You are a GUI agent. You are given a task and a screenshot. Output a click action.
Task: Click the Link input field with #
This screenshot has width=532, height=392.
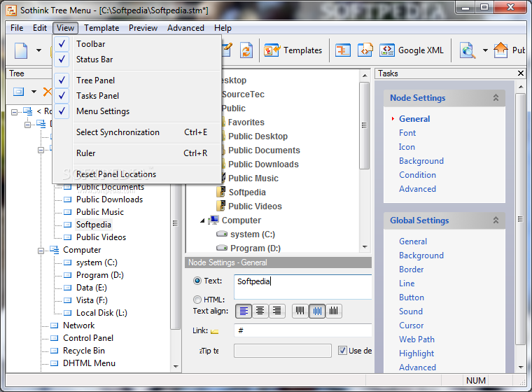coord(302,330)
